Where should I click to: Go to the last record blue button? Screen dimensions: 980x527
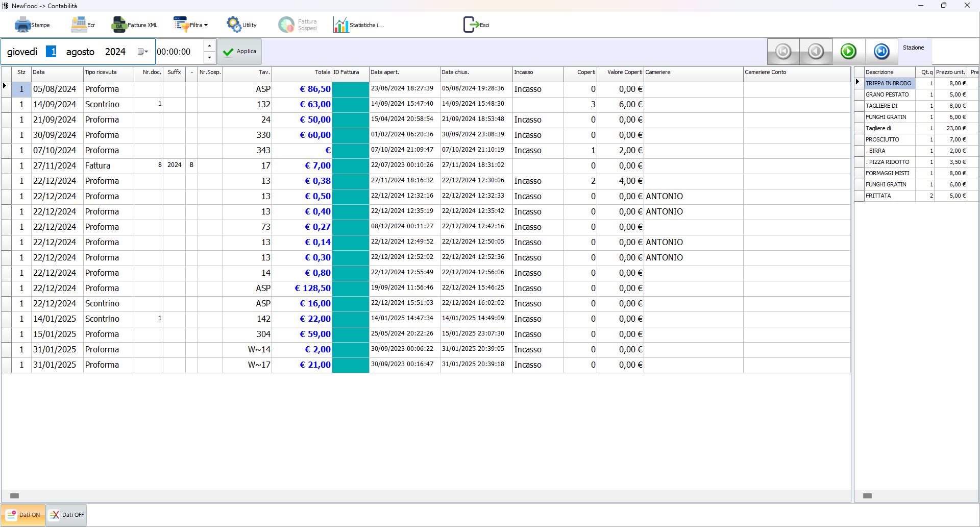coord(881,52)
